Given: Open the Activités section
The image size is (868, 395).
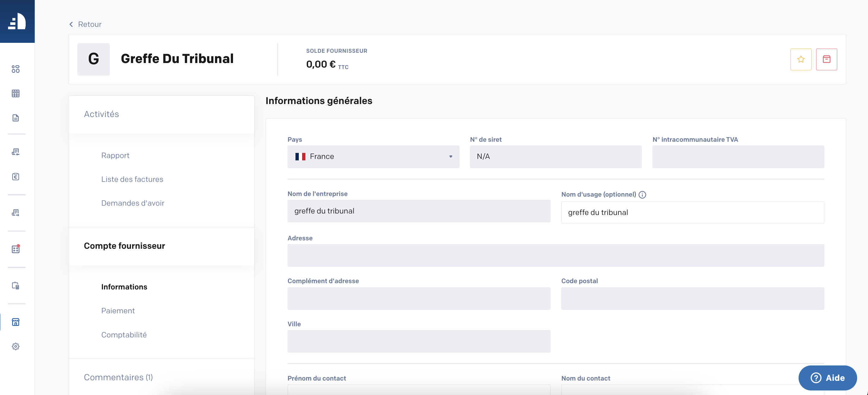Looking at the screenshot, I should pos(161,115).
